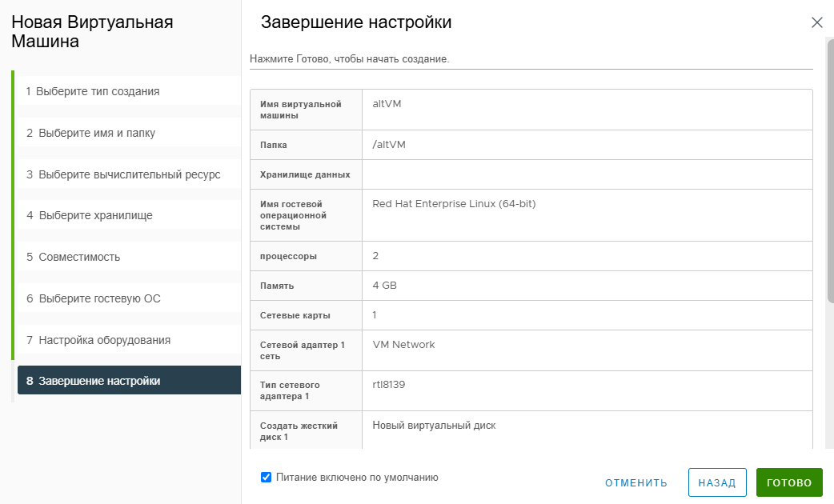This screenshot has width=834, height=504.
Task: Click the ГОТОВО button
Action: click(789, 482)
